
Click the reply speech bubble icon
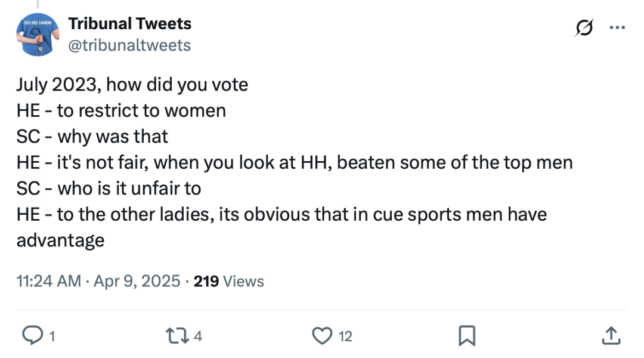coord(31,337)
